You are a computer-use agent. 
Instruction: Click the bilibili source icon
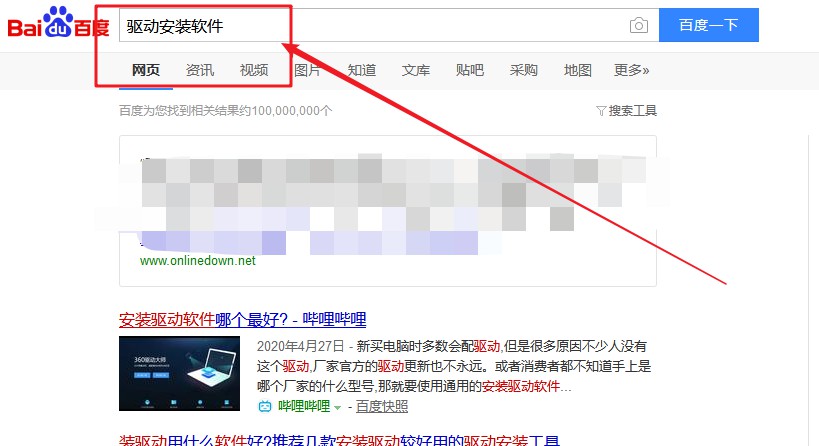[265, 407]
